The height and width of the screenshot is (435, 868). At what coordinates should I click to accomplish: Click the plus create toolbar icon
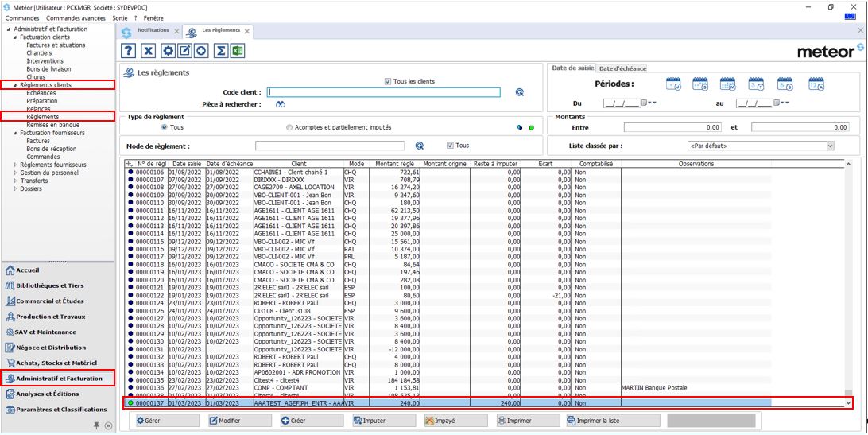(202, 51)
